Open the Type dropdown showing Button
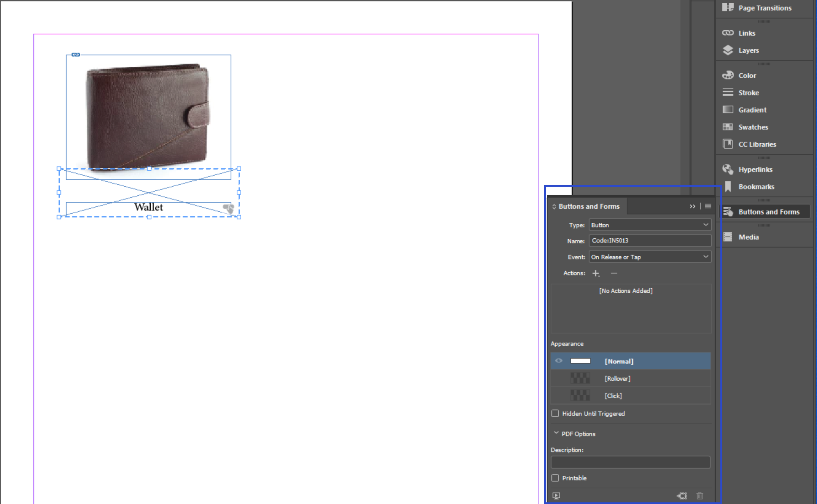 click(x=650, y=225)
